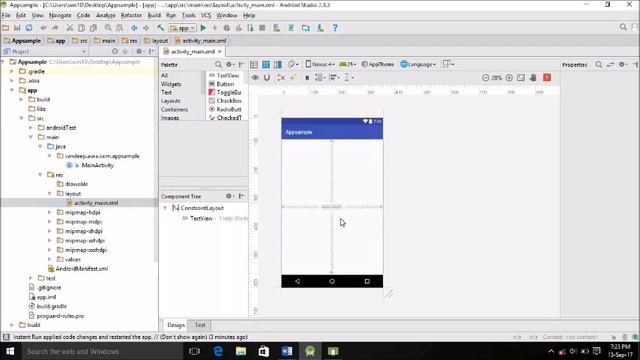This screenshot has height=360, width=640.
Task: Click the Save All toolbar icon
Action: [17, 28]
